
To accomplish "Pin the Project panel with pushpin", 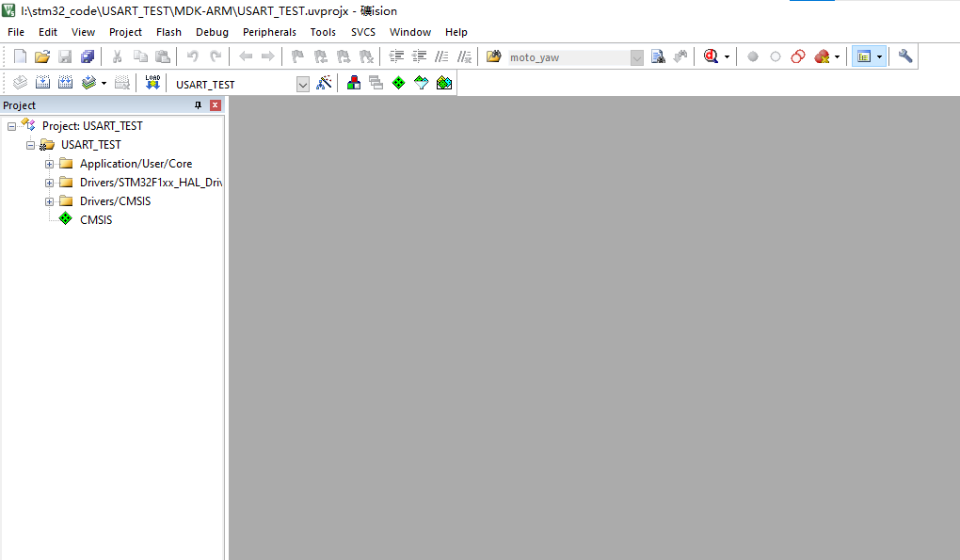I will [x=198, y=105].
